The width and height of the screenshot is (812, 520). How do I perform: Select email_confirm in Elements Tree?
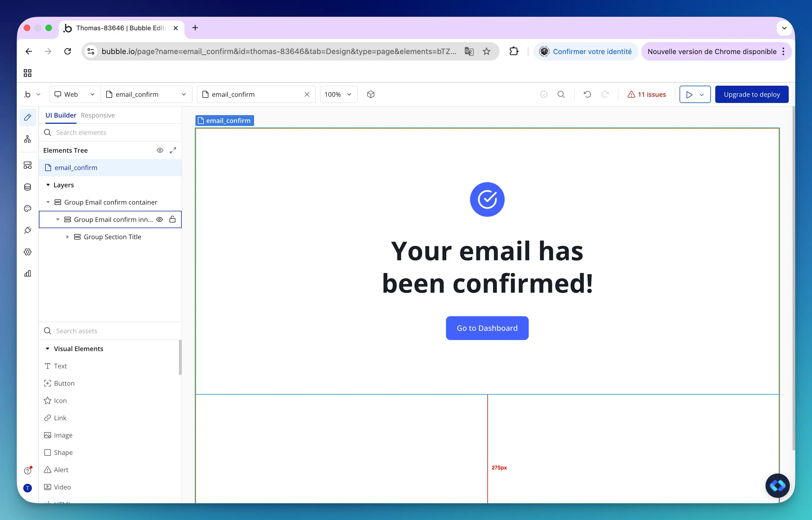pyautogui.click(x=110, y=168)
